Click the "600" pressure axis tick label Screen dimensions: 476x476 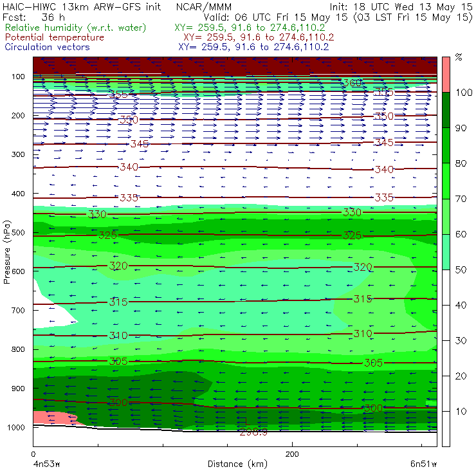tap(18, 271)
